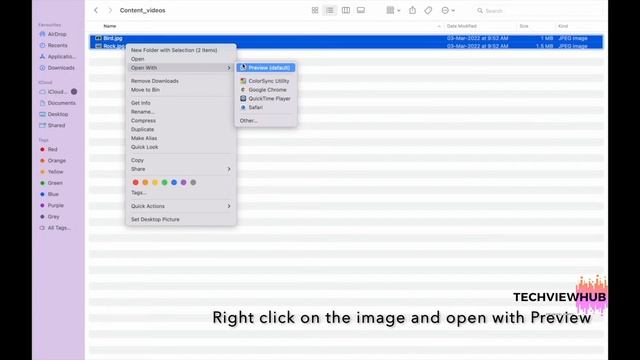Select Preview (default) in submenu
Screen dimensions: 640x360
(x=266, y=68)
